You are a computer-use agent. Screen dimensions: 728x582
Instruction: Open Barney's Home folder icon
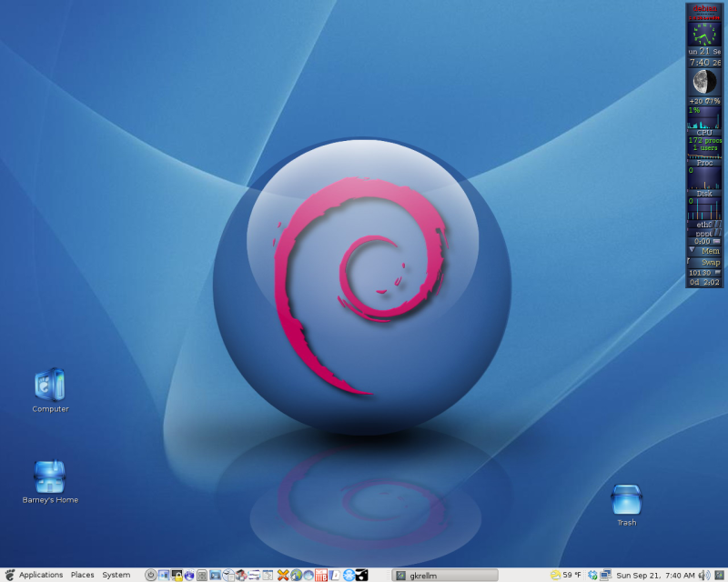tap(50, 477)
